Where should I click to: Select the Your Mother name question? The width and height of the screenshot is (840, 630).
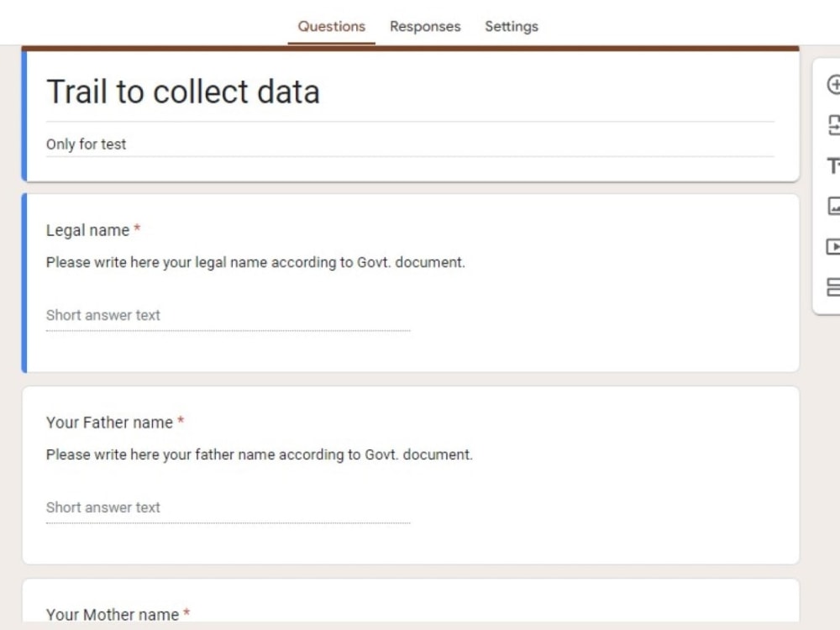(x=113, y=615)
